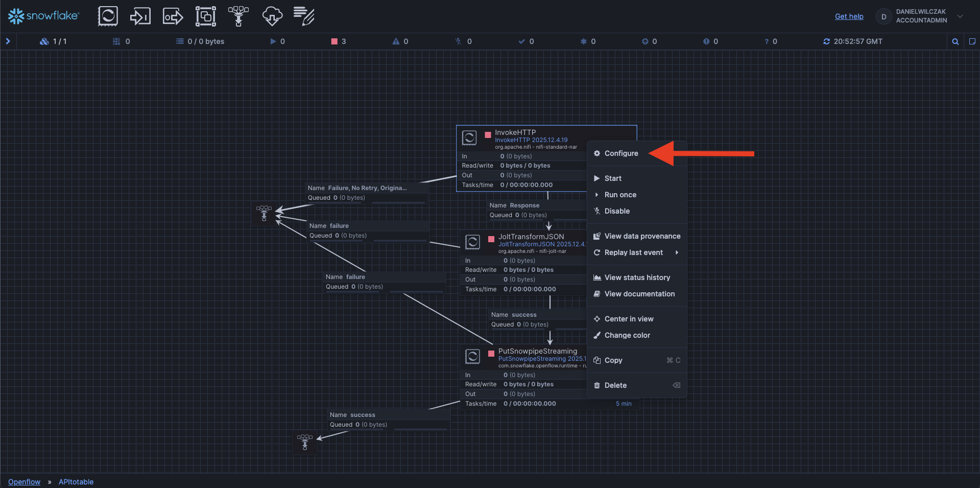Click the funnel node at the canvas bottom
This screenshot has height=488, width=980.
305,442
